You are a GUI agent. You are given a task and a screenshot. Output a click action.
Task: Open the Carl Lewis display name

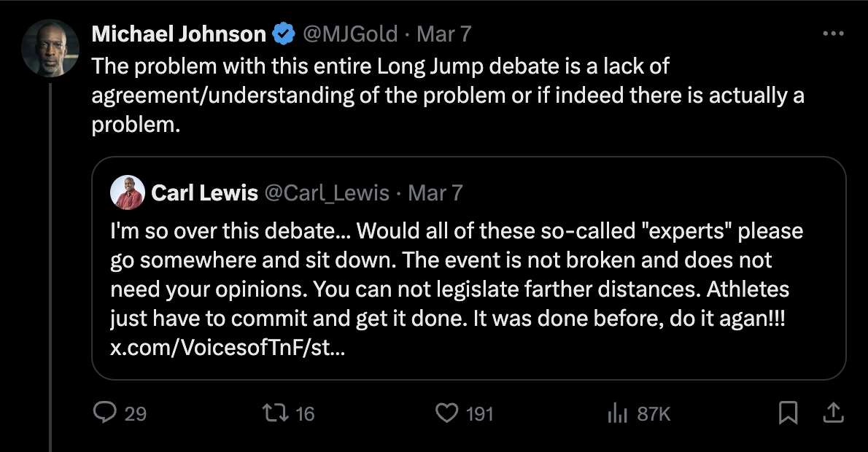point(204,192)
